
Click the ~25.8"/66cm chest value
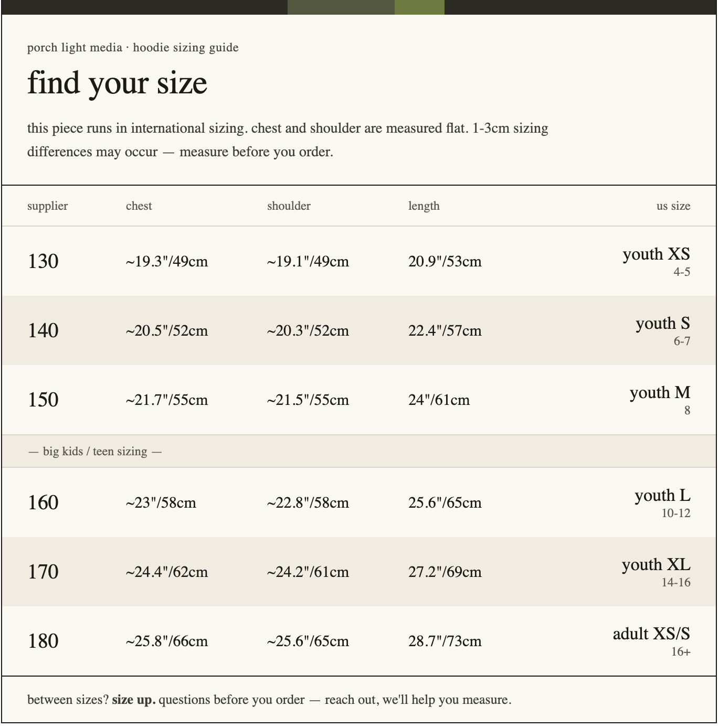[x=167, y=641]
